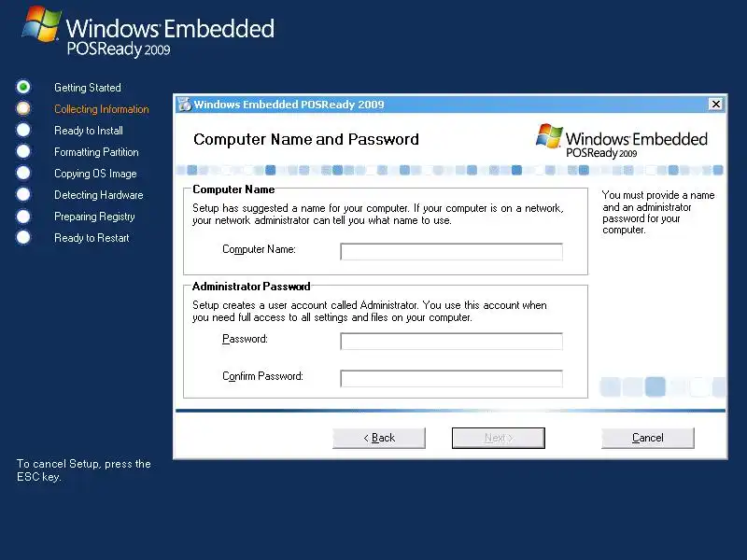Click the Ready to Install step circle
The image size is (747, 560).
coord(22,130)
